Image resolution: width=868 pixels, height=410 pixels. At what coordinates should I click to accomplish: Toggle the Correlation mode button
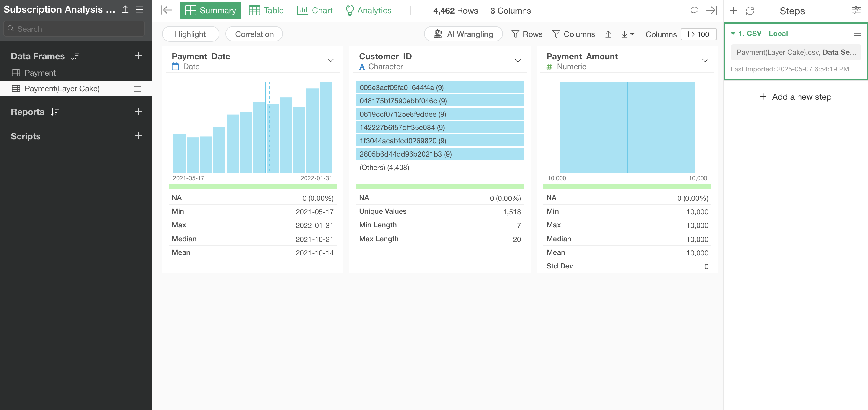click(254, 34)
